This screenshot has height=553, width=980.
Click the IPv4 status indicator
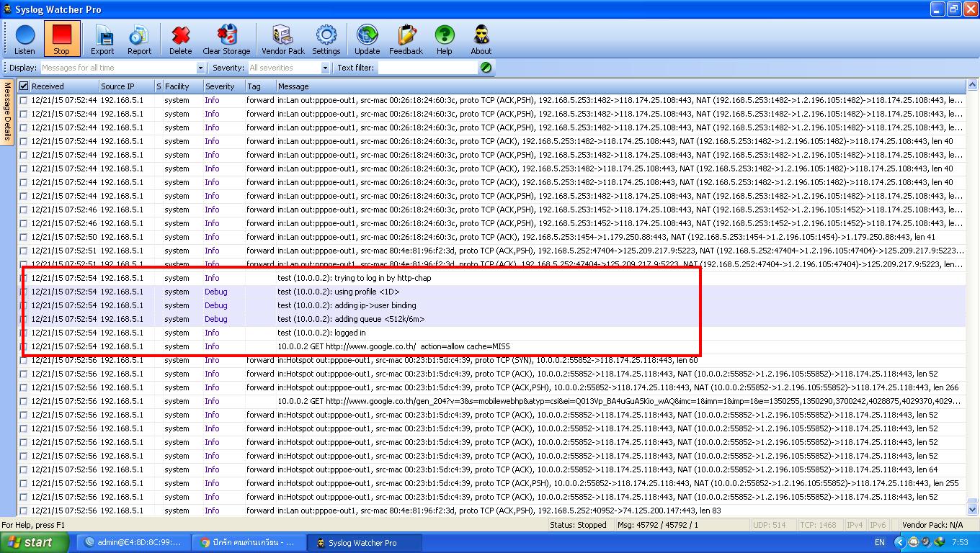click(855, 525)
